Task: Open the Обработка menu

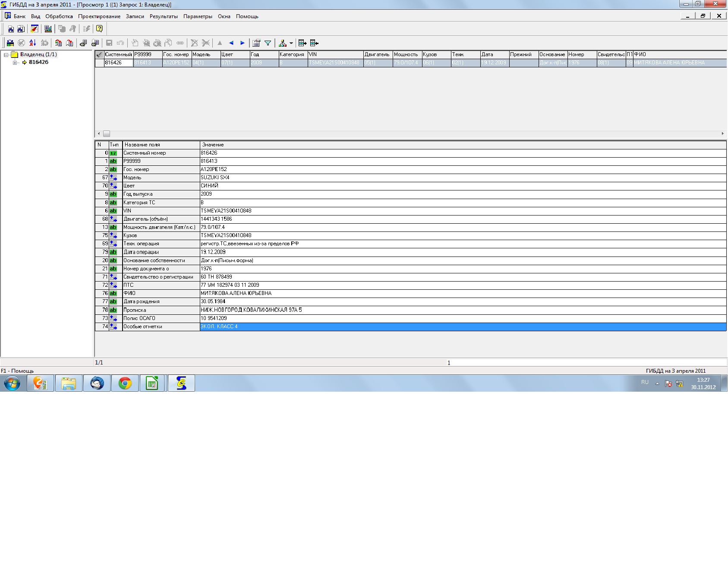Action: 59,16
